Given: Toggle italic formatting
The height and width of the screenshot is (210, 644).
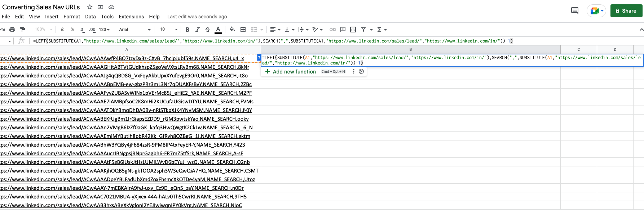Looking at the screenshot, I should [x=197, y=30].
